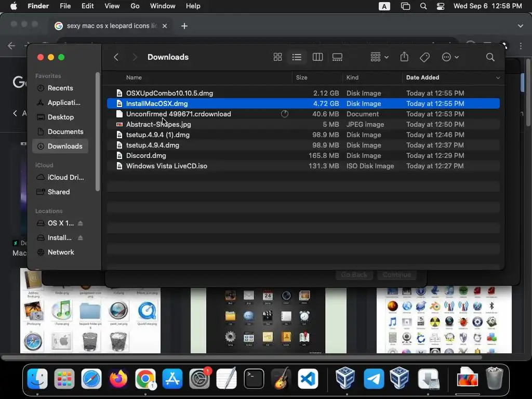Click the Chrome horizontal scrollbar at bottom
This screenshot has width=532, height=399.
tap(241, 357)
